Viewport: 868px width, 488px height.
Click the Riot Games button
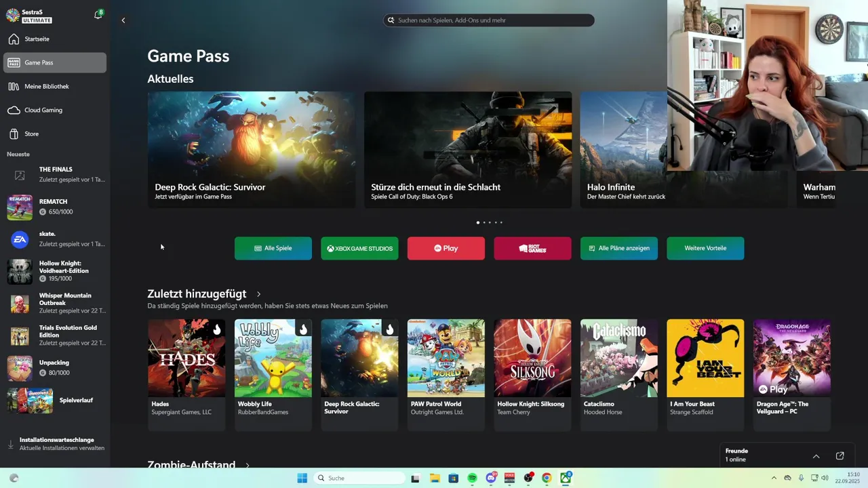(x=532, y=248)
